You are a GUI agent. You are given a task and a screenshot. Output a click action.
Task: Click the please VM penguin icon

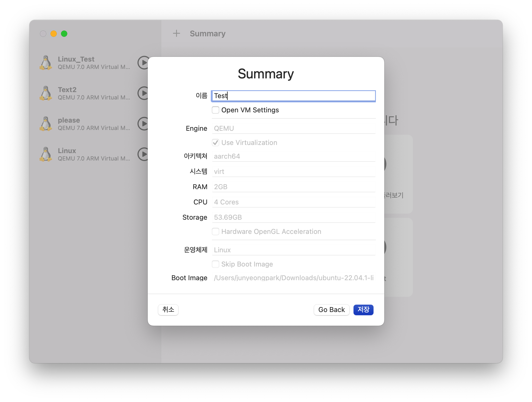click(46, 124)
